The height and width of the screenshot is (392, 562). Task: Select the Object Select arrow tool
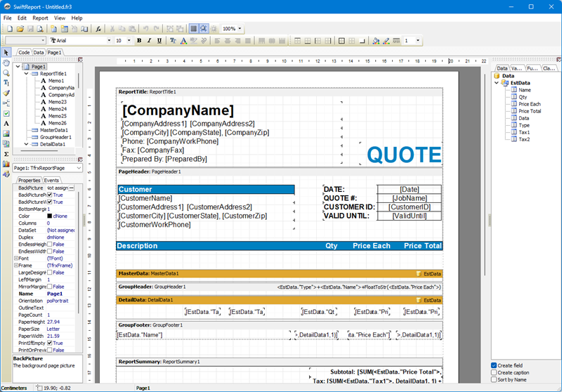[6, 53]
